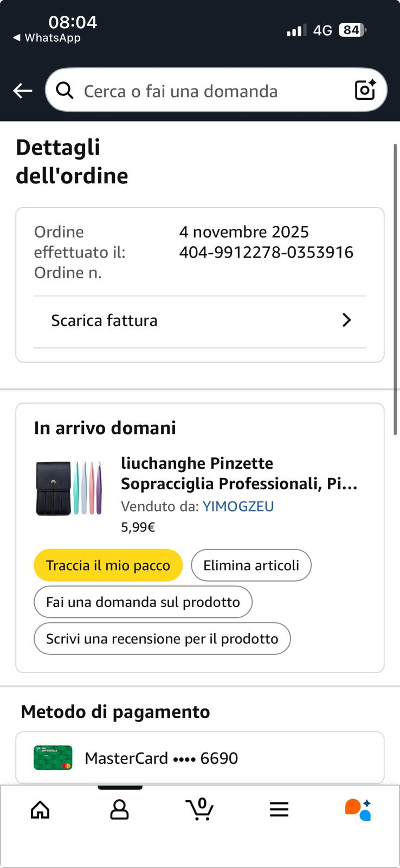The width and height of the screenshot is (400, 868).
Task: Click Traccia il mio pacco button
Action: pyautogui.click(x=108, y=565)
